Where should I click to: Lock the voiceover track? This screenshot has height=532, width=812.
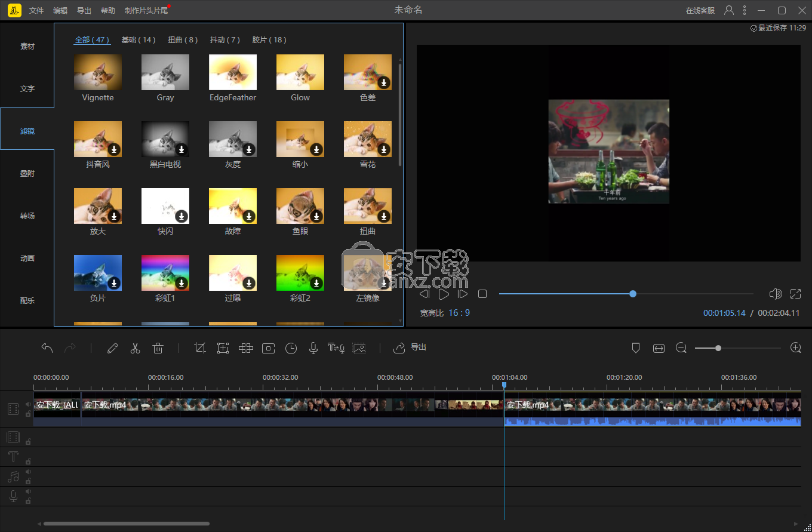coord(28,501)
